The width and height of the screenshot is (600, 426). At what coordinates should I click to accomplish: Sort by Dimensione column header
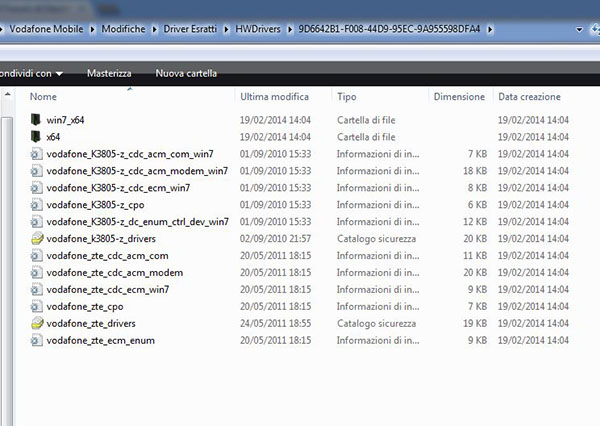pyautogui.click(x=459, y=97)
